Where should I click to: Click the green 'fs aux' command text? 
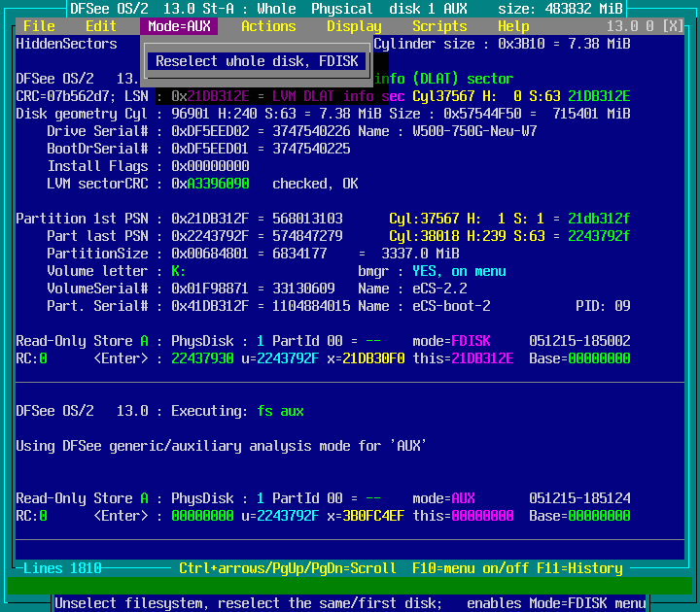(280, 411)
